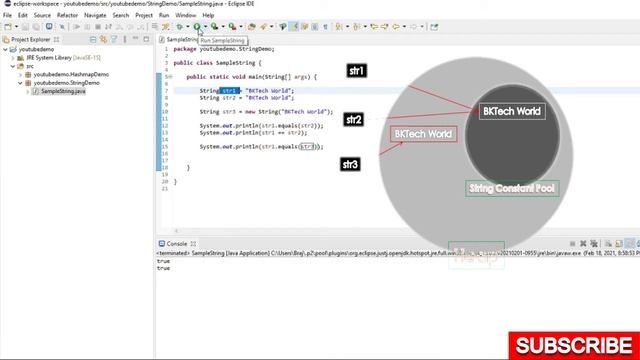Image resolution: width=640 pixels, height=360 pixels.
Task: Click Remove Launch X icon in Console
Action: [583, 244]
